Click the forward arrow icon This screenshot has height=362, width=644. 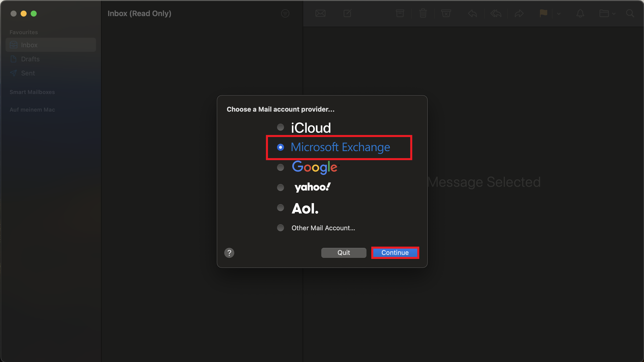519,13
